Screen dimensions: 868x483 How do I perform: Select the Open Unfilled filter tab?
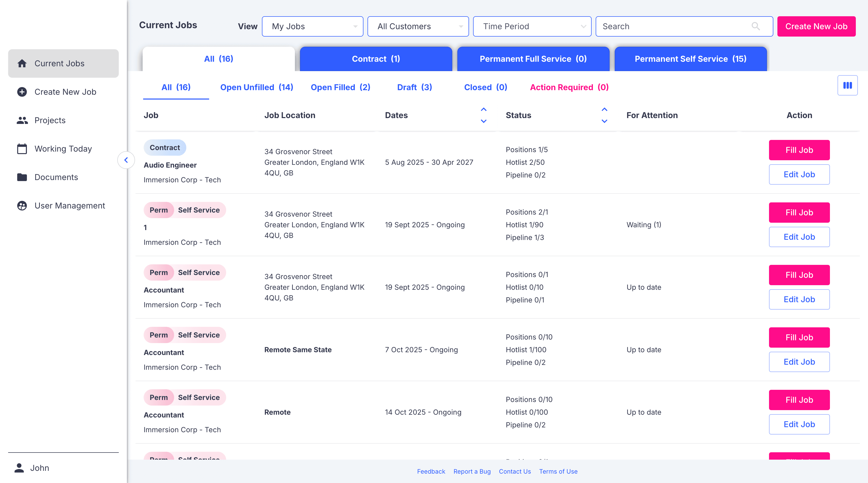(256, 87)
